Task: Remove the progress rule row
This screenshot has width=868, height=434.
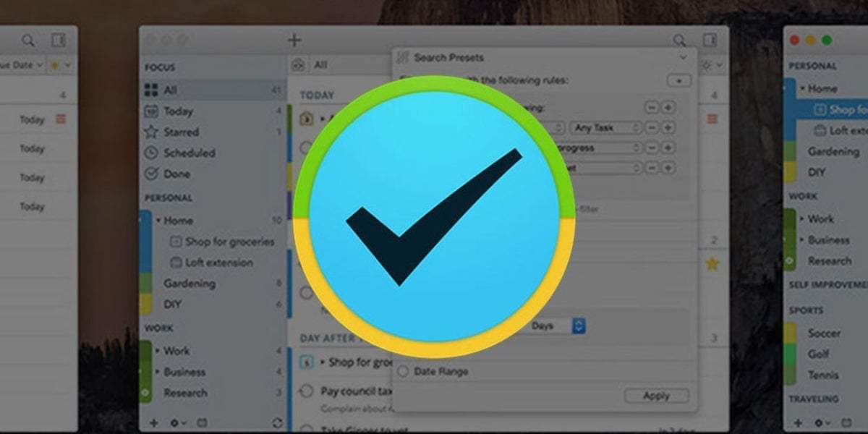Action: pos(652,148)
